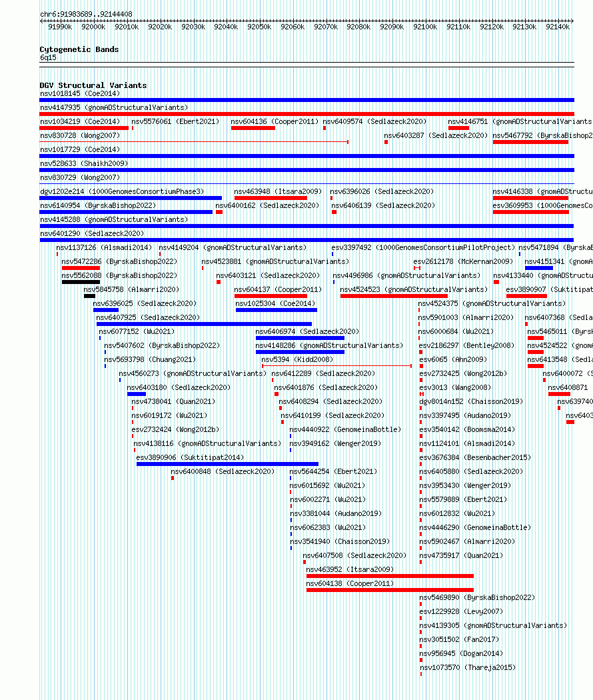Click nsv604137 (Cooper2011) label

point(278,290)
